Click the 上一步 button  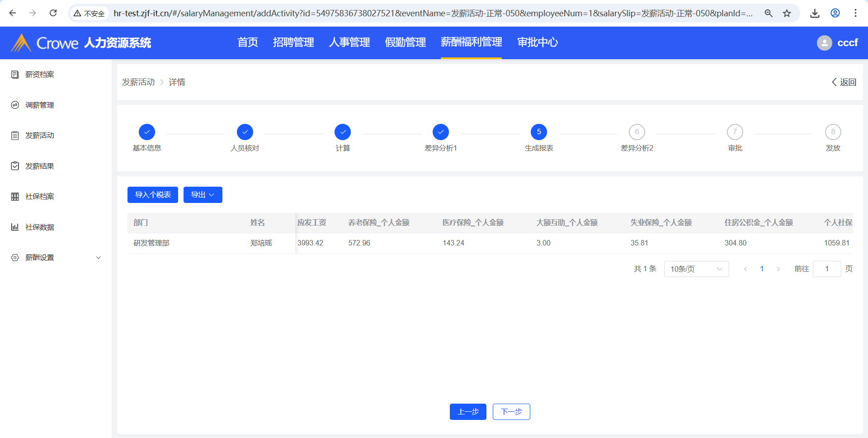pos(468,412)
